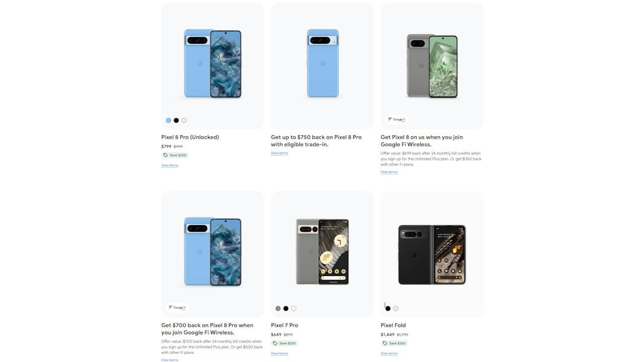View terms for the Pixel Fold deal
The width and height of the screenshot is (644, 362).
[389, 353]
